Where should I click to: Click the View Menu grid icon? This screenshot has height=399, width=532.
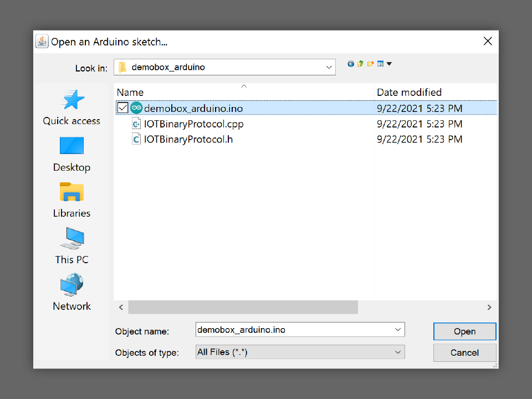pos(381,64)
